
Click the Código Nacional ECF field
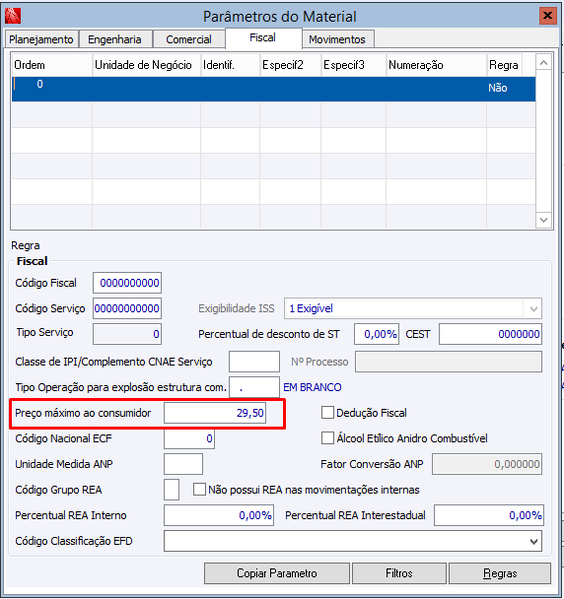[x=189, y=438]
